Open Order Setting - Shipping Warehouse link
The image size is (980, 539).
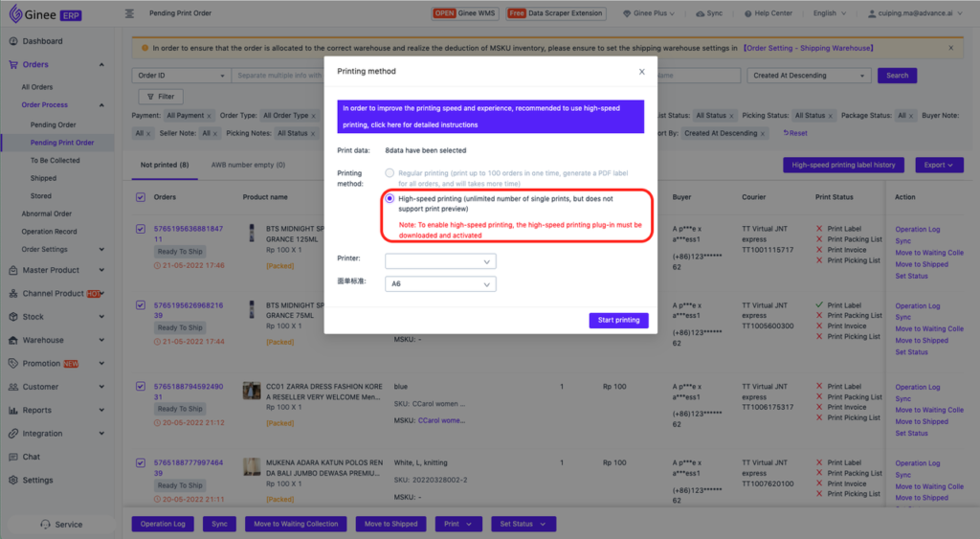click(808, 48)
